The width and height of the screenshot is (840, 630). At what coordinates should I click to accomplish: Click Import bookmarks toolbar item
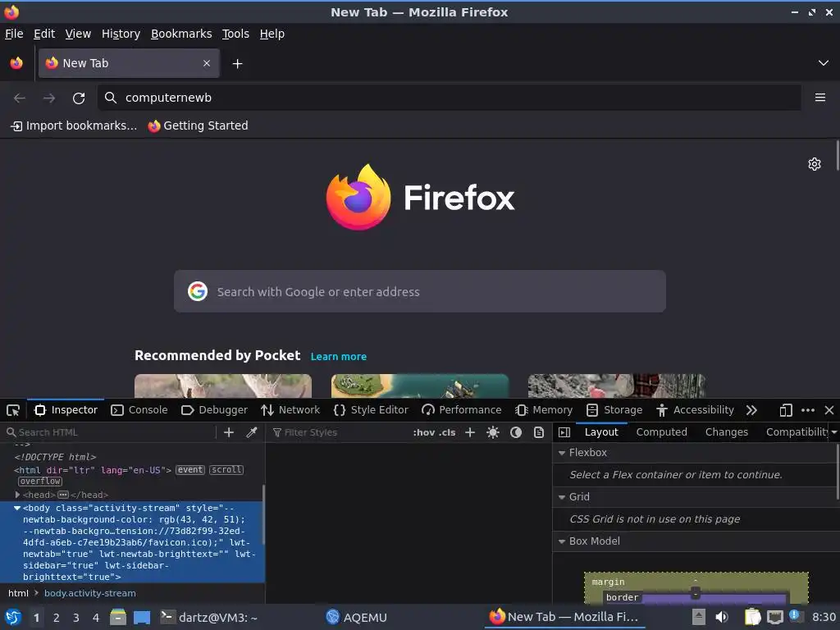(x=74, y=126)
